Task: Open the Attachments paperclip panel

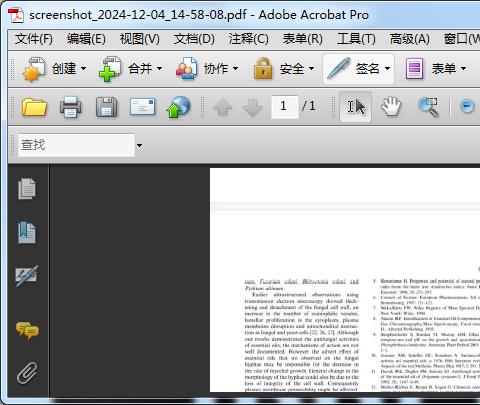Action: [27, 372]
